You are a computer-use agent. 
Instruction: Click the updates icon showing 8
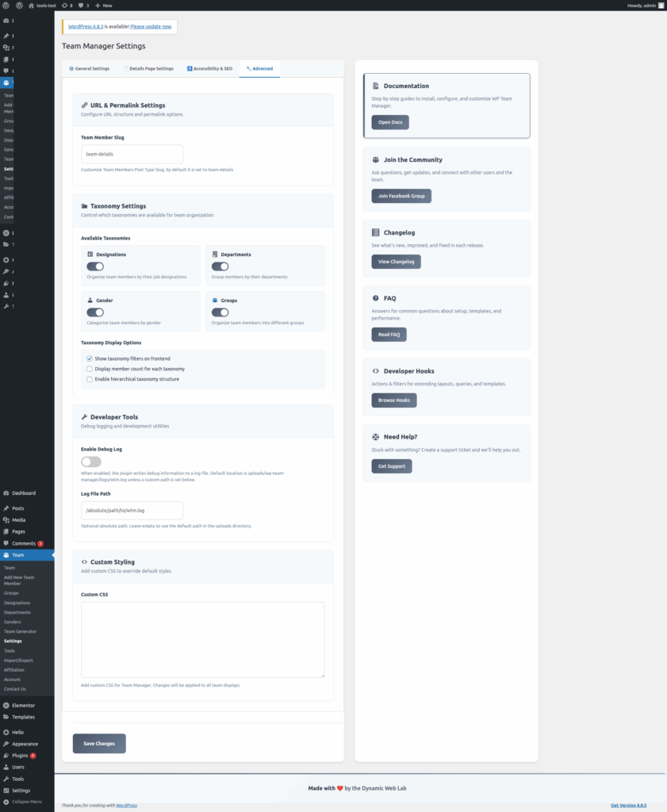(x=64, y=6)
